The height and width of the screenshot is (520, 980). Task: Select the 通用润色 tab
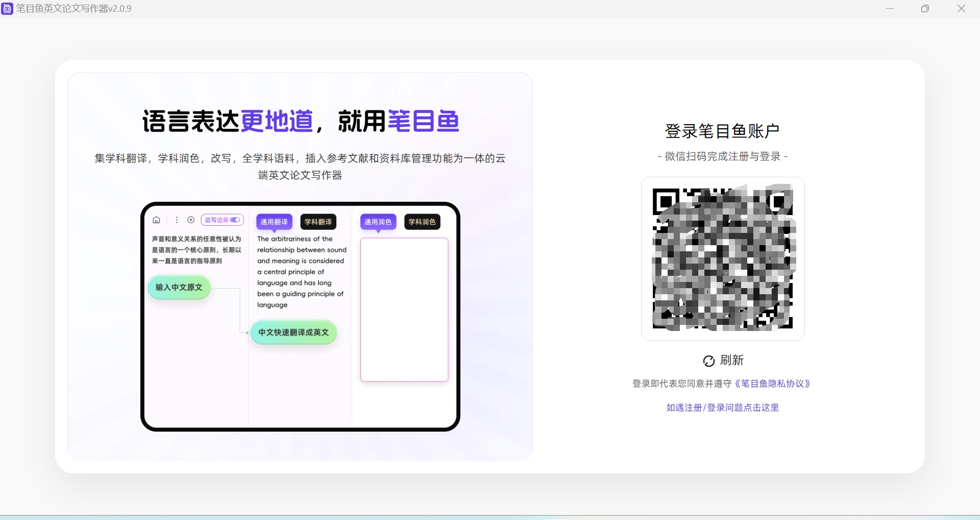pos(378,222)
